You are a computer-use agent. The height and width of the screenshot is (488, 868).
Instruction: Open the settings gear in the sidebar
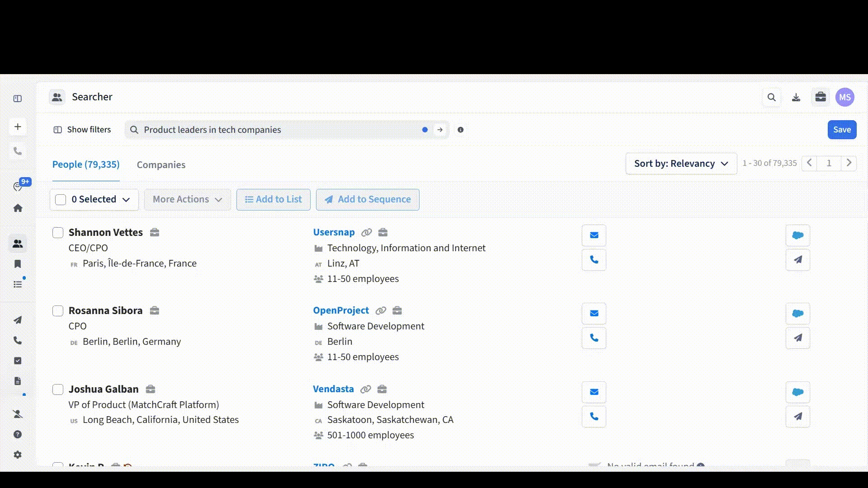point(18,455)
